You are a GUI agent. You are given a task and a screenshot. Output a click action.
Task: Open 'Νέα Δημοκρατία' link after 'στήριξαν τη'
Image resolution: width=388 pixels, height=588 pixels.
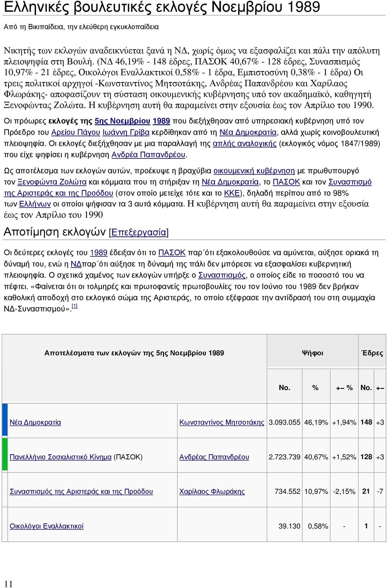pos(230,182)
